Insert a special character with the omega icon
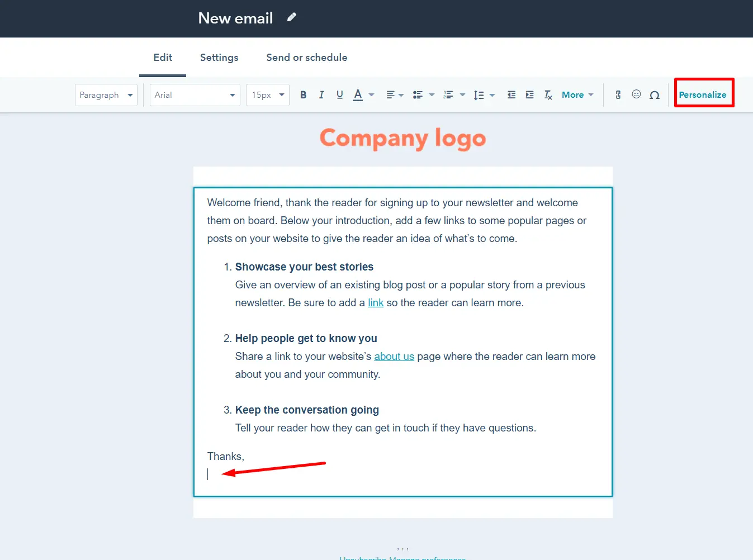 tap(655, 94)
